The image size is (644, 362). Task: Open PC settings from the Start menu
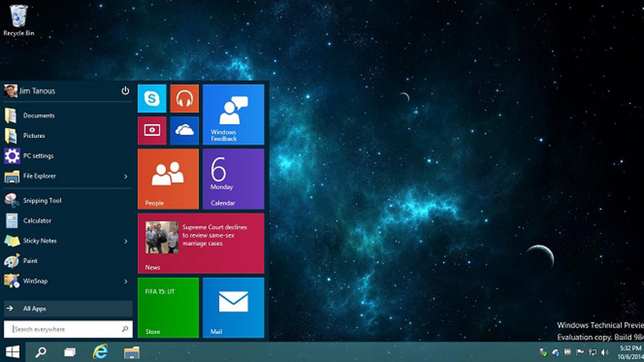pyautogui.click(x=38, y=156)
